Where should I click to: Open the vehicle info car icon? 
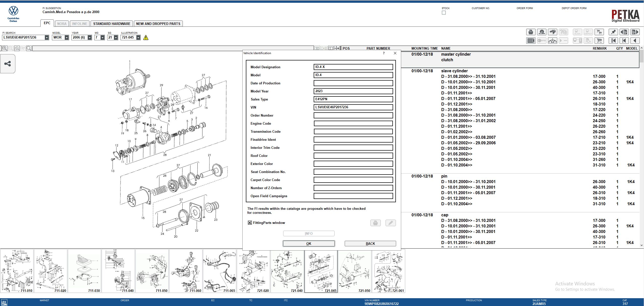tap(552, 41)
